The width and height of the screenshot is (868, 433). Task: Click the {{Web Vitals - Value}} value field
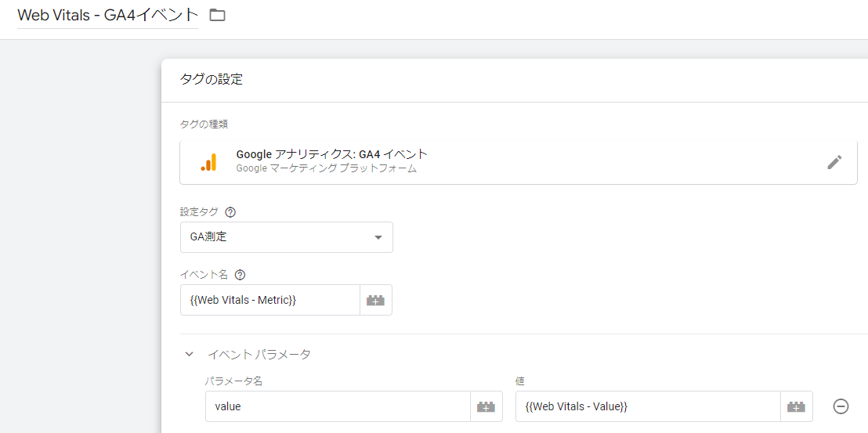click(x=648, y=406)
